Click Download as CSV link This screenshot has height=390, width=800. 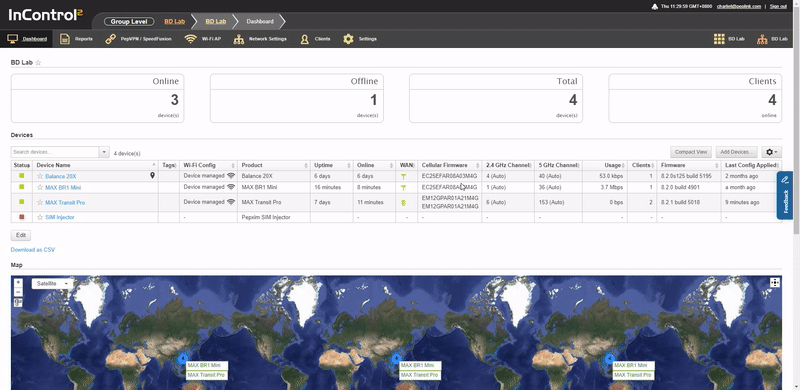coord(33,250)
